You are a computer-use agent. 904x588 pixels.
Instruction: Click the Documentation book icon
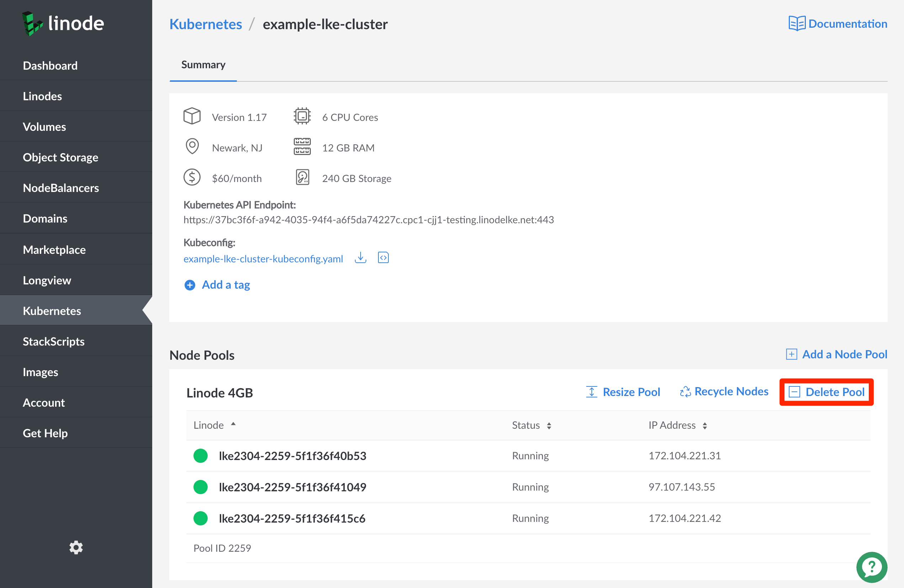point(797,23)
